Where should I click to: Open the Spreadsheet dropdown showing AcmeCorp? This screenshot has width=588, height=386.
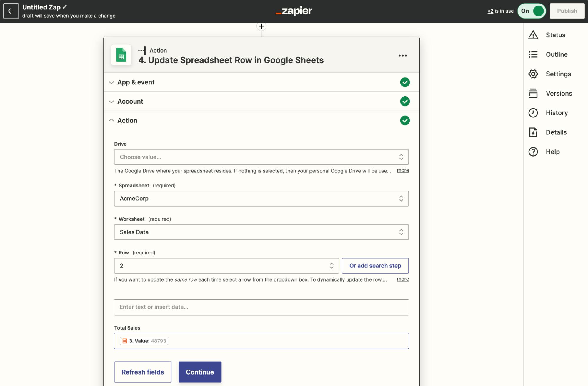[x=261, y=199]
